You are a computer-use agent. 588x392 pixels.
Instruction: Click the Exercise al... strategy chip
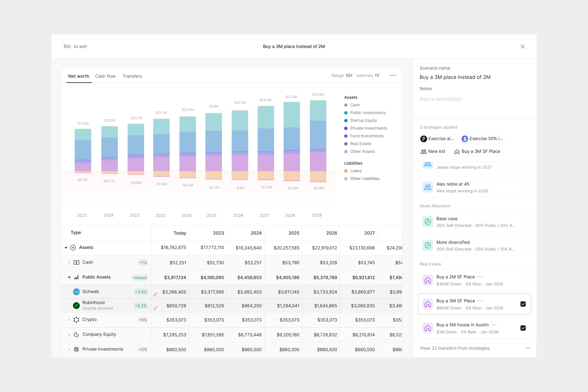(x=438, y=139)
